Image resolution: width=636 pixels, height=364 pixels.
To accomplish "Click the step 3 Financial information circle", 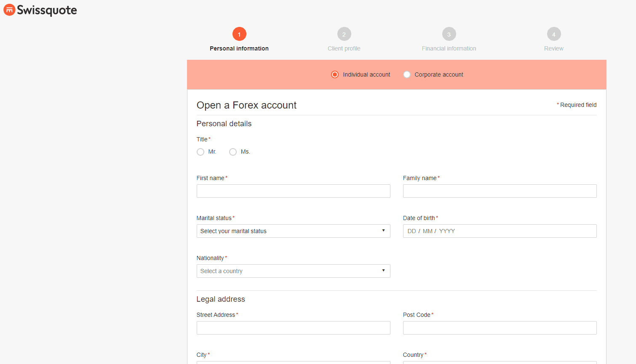I will [449, 34].
